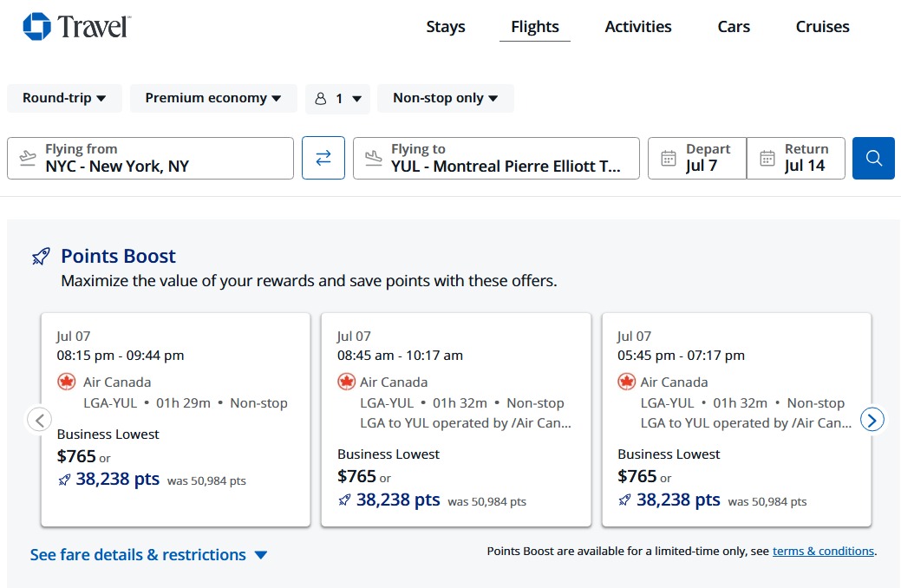This screenshot has width=901, height=588.
Task: Click rocket icon on 08:15 pm flight points
Action: pos(64,480)
